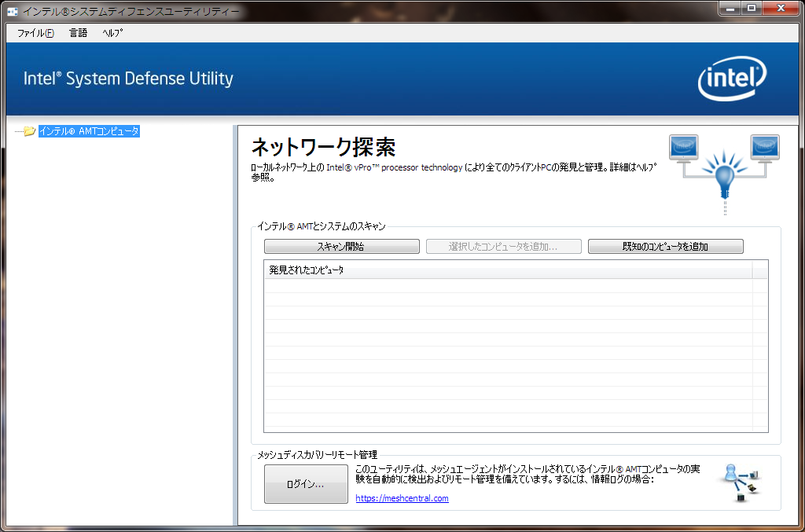The height and width of the screenshot is (532, 805).
Task: Open the ヘルプ menu
Action: click(112, 33)
